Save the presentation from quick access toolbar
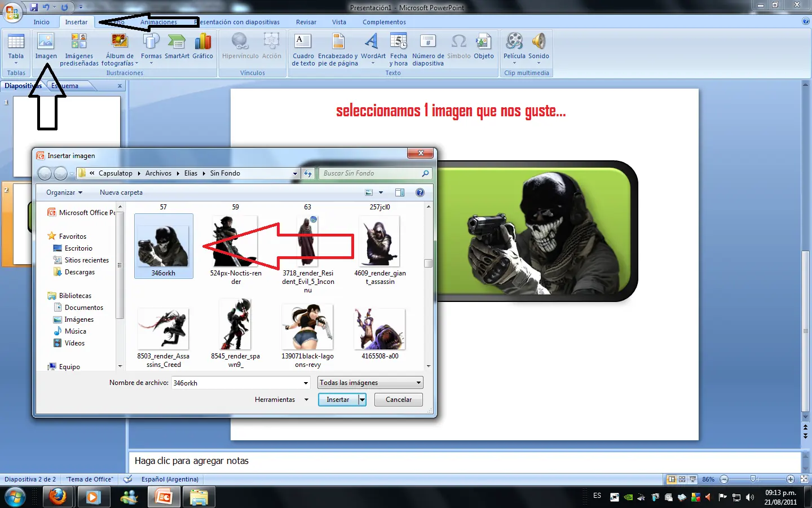 point(34,7)
